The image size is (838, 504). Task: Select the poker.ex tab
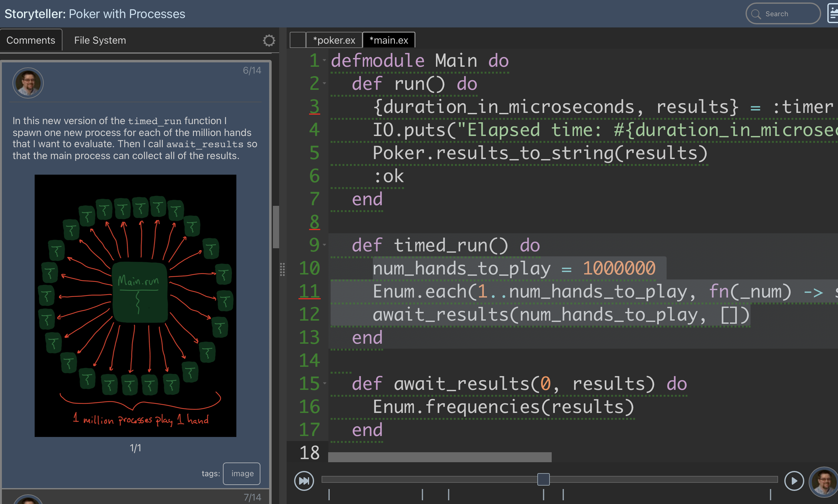tap(334, 40)
